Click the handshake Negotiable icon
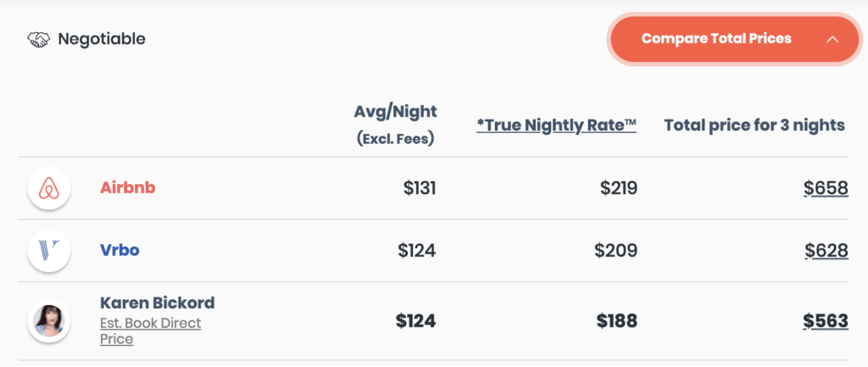Image resolution: width=868 pixels, height=367 pixels. tap(39, 39)
